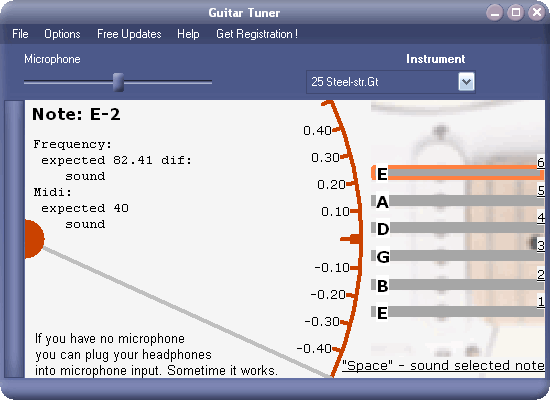The height and width of the screenshot is (400, 550).
Task: Select the high E string, number 1
Action: [x=458, y=312]
